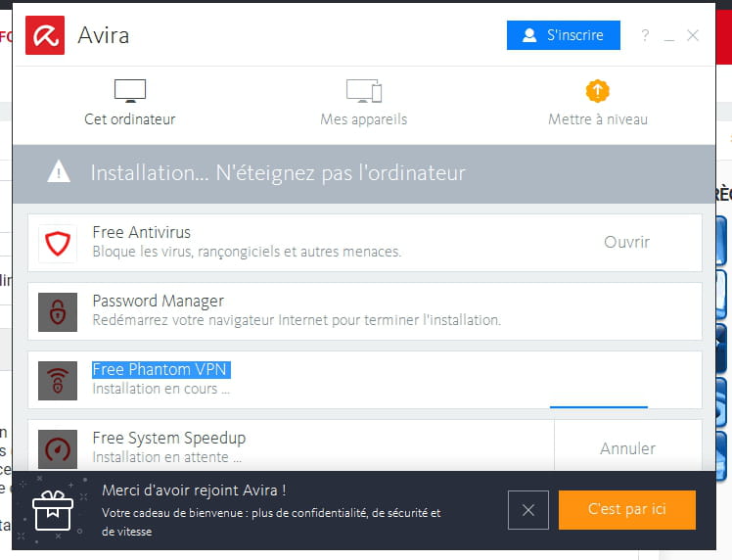Click the warning triangle icon in installation banner
Image resolution: width=732 pixels, height=560 pixels.
(59, 171)
